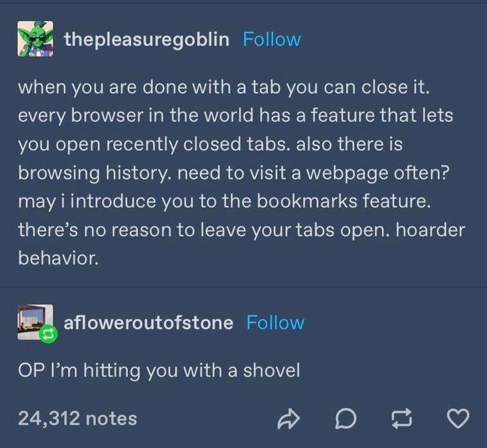This screenshot has width=487, height=448.
Task: Open the afloweroutofstone username link
Action: [x=148, y=322]
